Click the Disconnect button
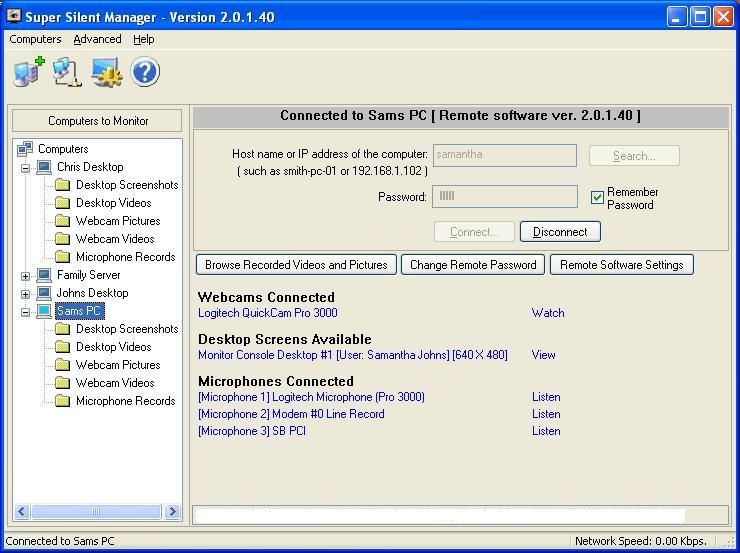This screenshot has height=553, width=740. click(560, 232)
